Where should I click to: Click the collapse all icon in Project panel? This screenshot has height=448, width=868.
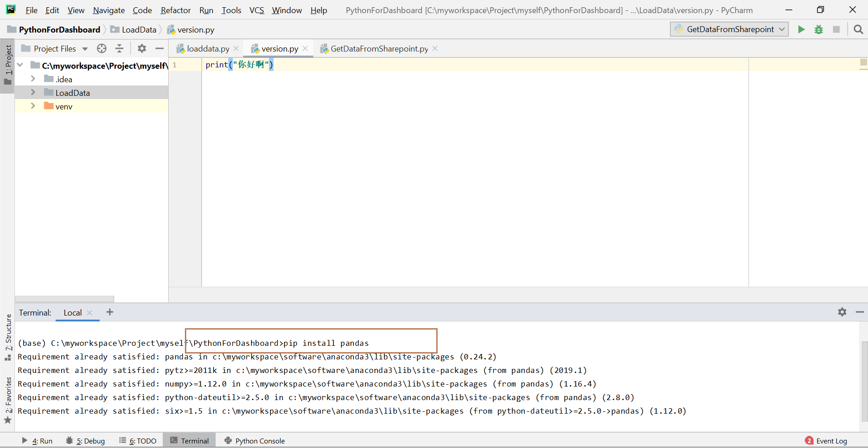pos(119,48)
